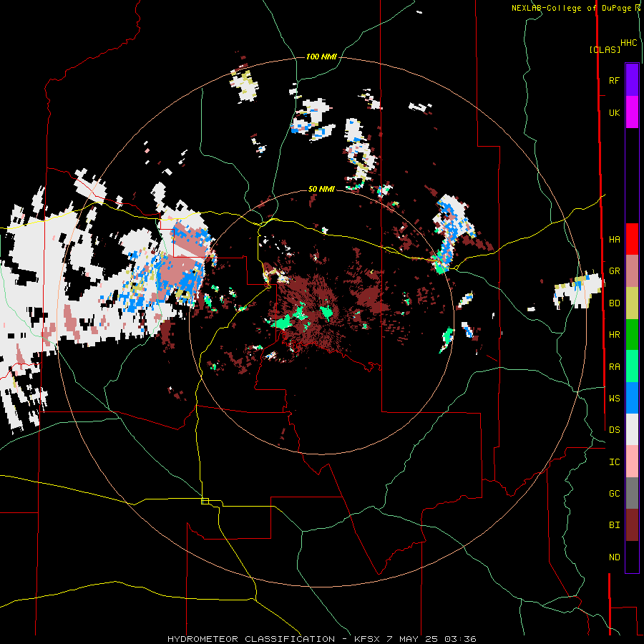Click the BI legend label
Screen dimensions: 644x644
pos(614,525)
